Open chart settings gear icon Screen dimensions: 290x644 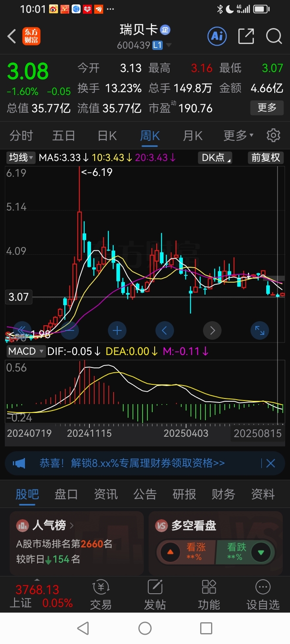273,135
